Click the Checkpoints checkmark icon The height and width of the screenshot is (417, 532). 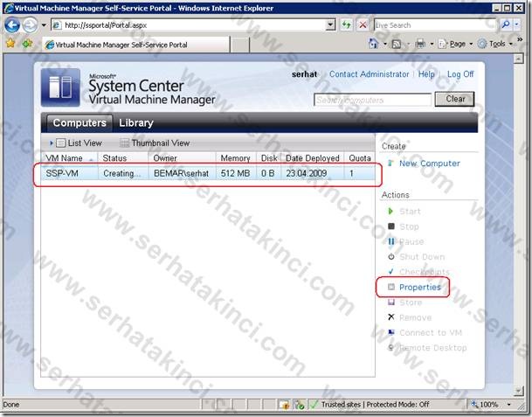tap(390, 271)
